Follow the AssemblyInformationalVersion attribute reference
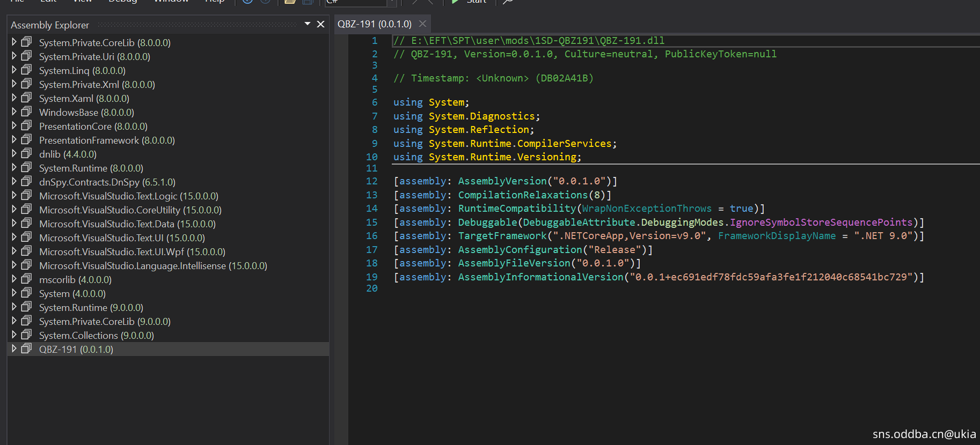This screenshot has width=980, height=445. pyautogui.click(x=540, y=277)
